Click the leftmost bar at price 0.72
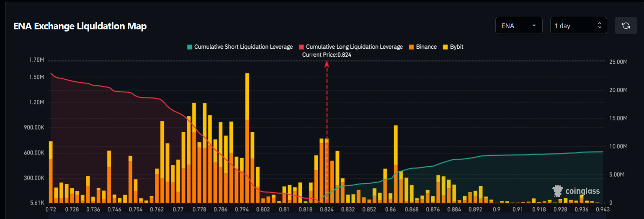Viewport: 644px width, 219px height. (51, 172)
